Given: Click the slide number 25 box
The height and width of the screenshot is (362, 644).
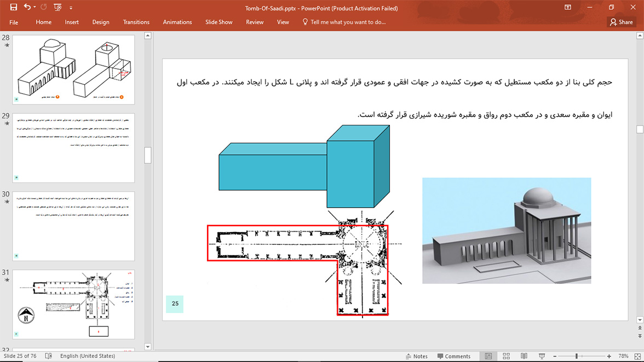Looking at the screenshot, I should pos(175,303).
